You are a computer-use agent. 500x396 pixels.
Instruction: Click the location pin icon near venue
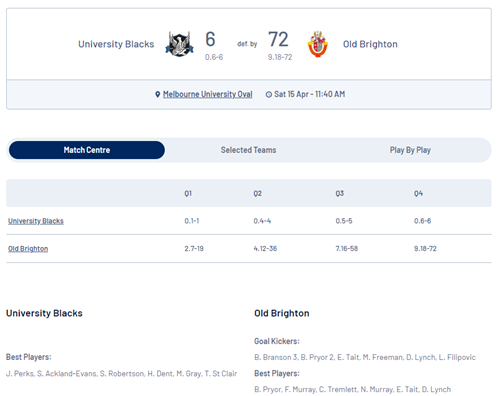[x=158, y=94]
